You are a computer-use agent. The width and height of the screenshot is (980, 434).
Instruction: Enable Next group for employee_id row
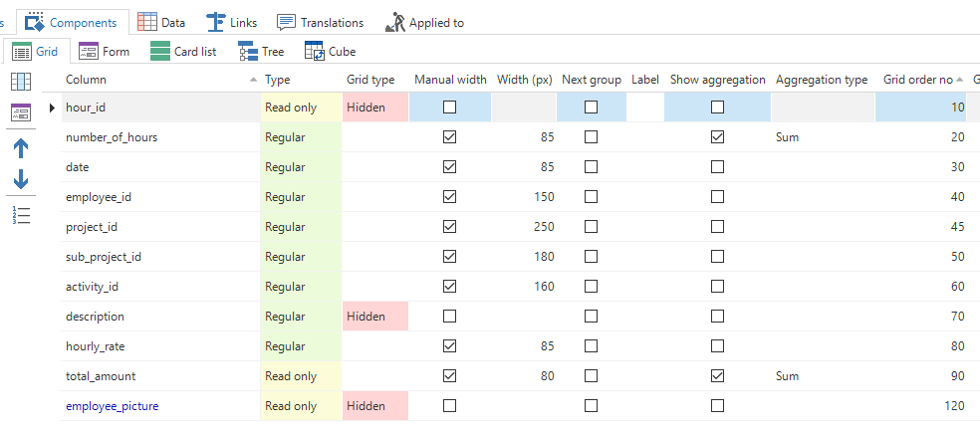point(592,197)
